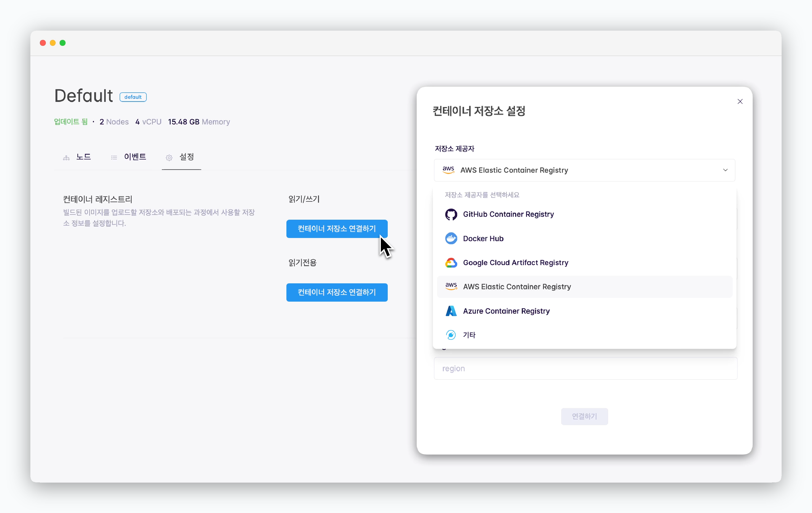Click the red macOS close window button
The height and width of the screenshot is (513, 812).
(43, 43)
